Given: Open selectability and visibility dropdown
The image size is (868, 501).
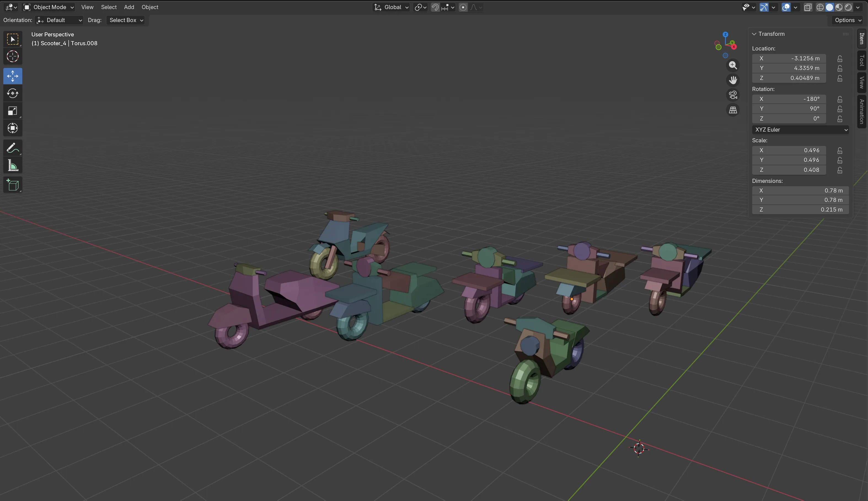Looking at the screenshot, I should pos(748,7).
